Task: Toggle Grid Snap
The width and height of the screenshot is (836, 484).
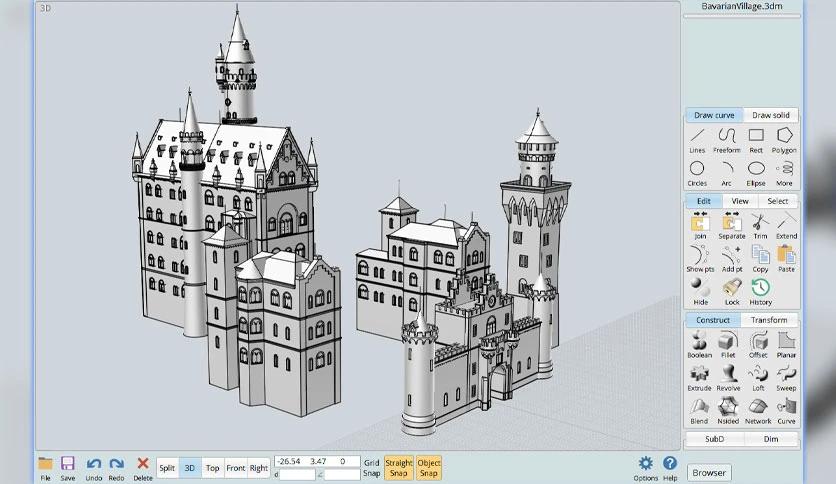Action: click(x=372, y=467)
